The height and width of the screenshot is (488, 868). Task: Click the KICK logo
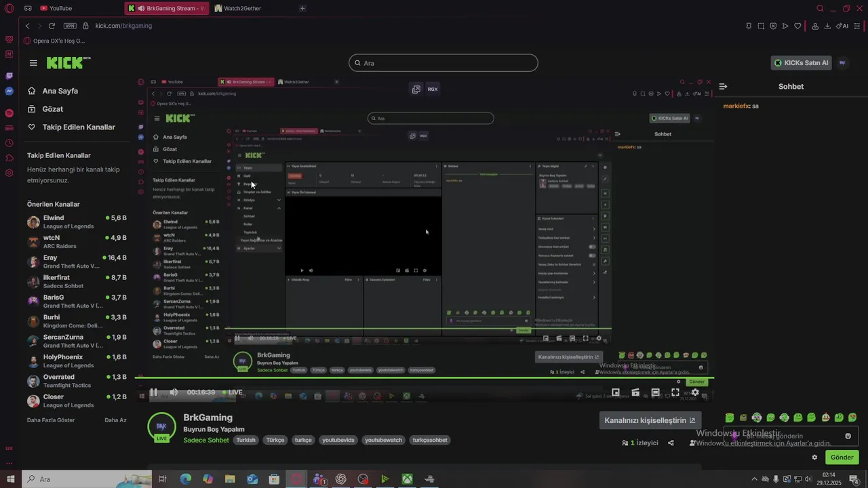coord(68,62)
